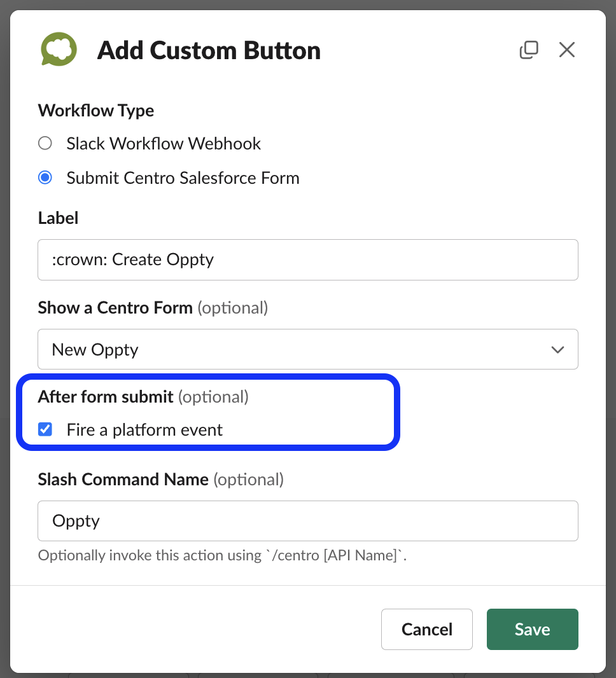616x678 pixels.
Task: Uncheck Fire a platform event checkbox
Action: (45, 429)
